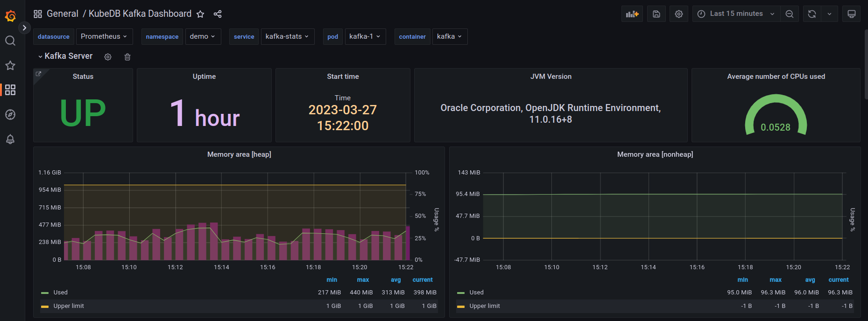Zoom out the time range
The image size is (868, 321).
[790, 14]
